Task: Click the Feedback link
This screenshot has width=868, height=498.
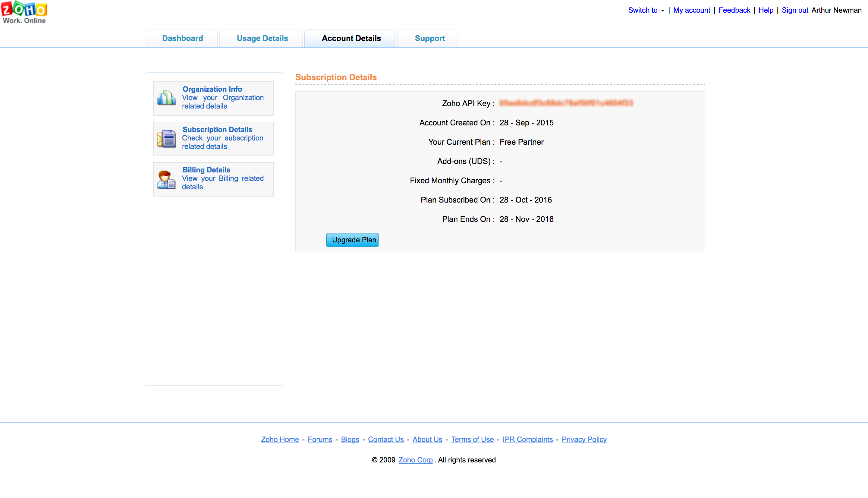Action: [734, 10]
